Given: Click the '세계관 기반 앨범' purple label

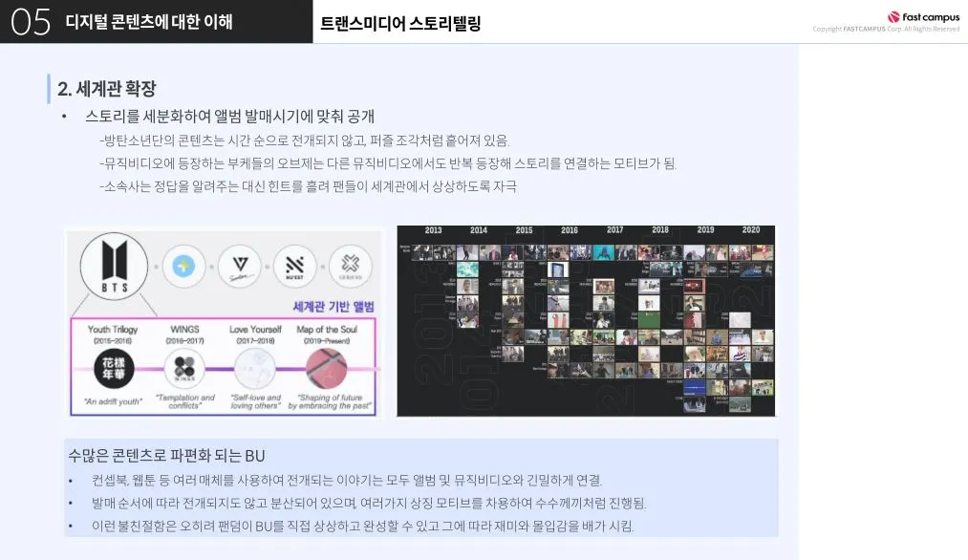Looking at the screenshot, I should (333, 307).
